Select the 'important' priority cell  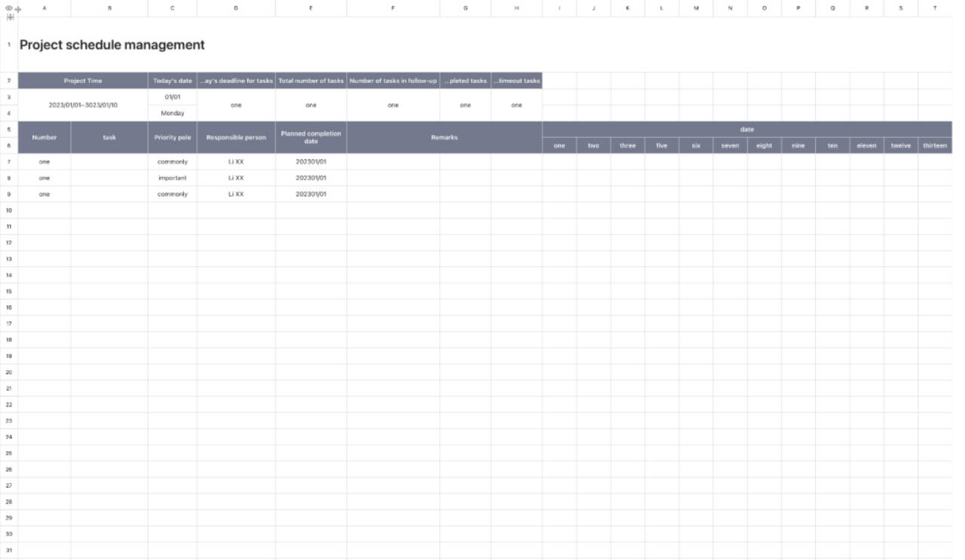click(173, 178)
